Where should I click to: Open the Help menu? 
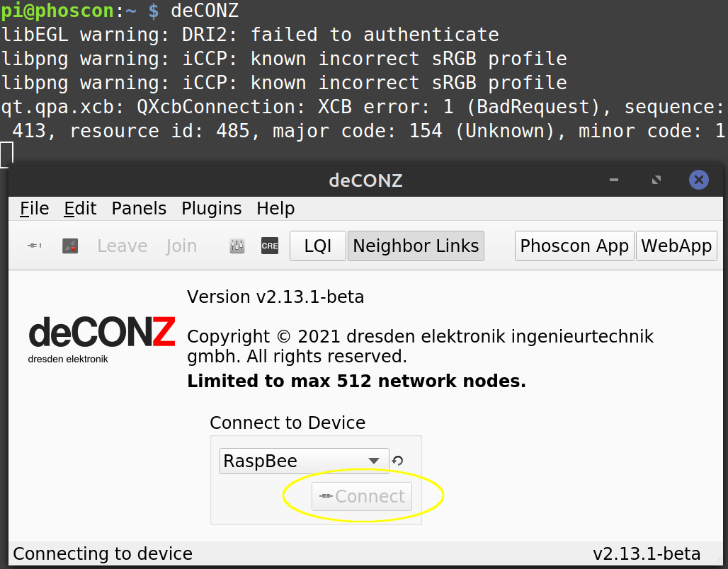pos(275,208)
